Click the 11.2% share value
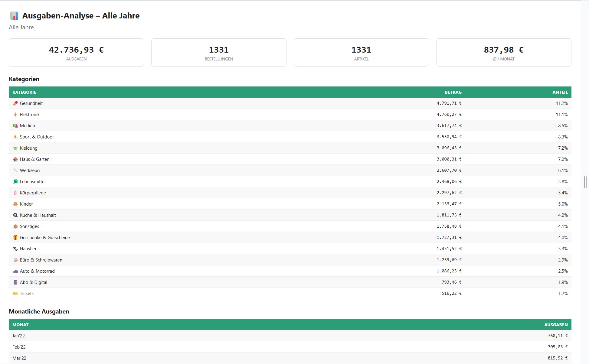The height and width of the screenshot is (364, 589). pyautogui.click(x=562, y=103)
